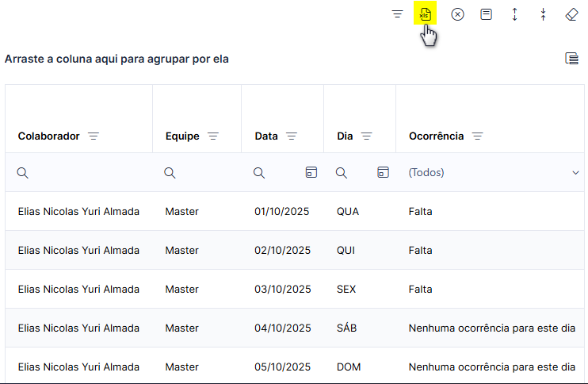Collapse all rows with inward arrows icon
The height and width of the screenshot is (384, 588).
point(544,14)
